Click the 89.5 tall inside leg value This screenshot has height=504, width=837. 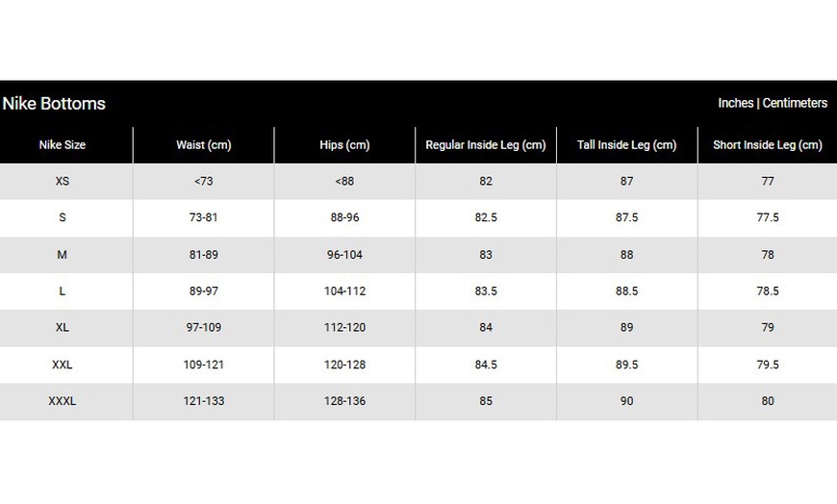pos(626,365)
